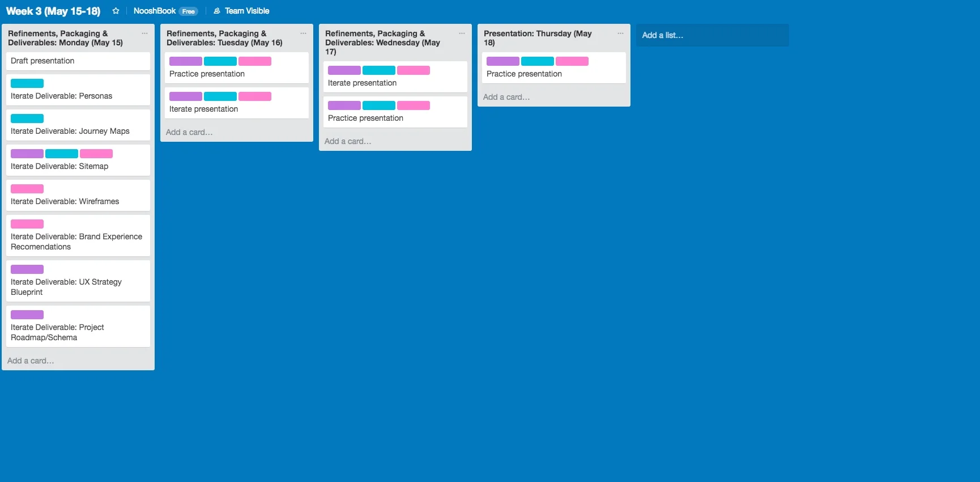Open Iterate Deliverable: Journey Maps card

[78, 125]
